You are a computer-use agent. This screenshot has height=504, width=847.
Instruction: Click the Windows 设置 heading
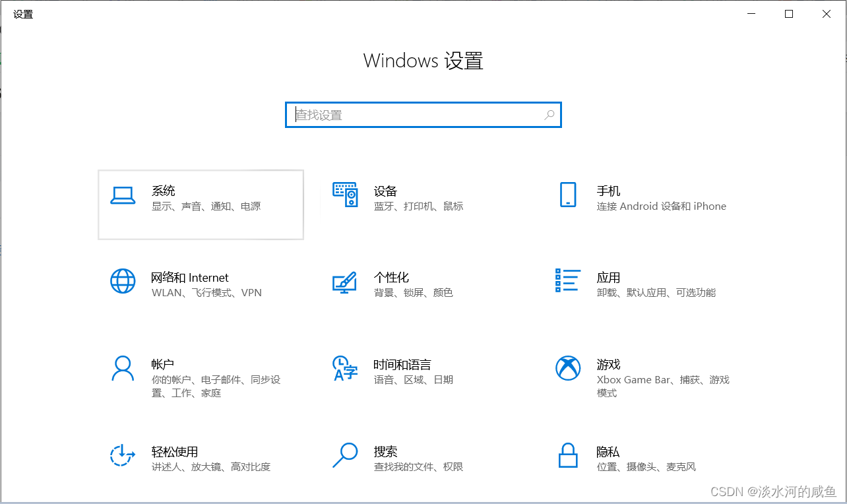pyautogui.click(x=423, y=61)
